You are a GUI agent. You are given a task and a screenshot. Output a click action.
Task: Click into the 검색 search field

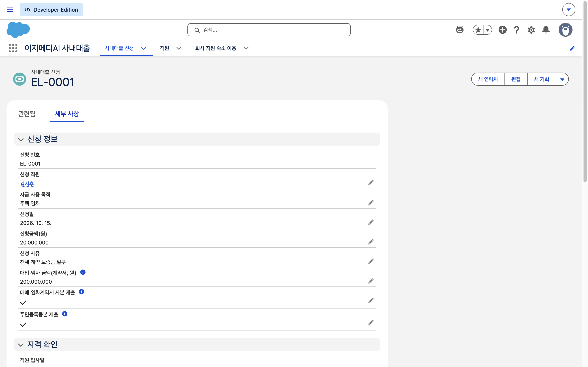coord(269,30)
